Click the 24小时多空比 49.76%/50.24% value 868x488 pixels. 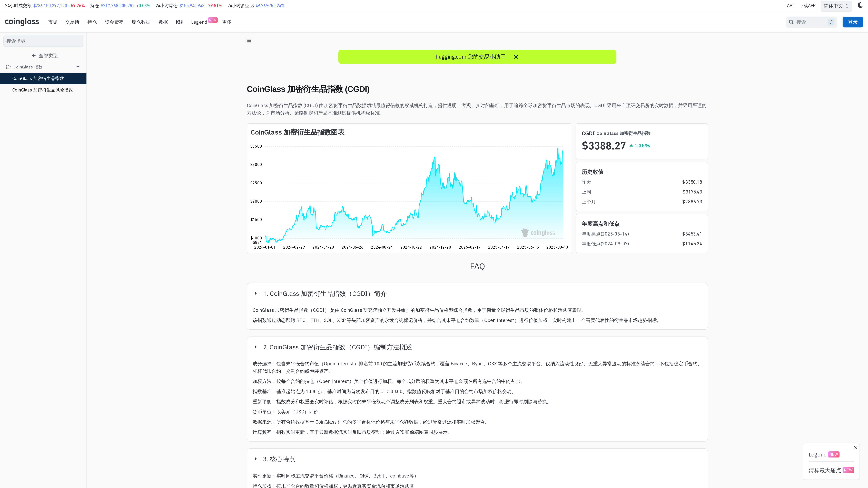(270, 6)
